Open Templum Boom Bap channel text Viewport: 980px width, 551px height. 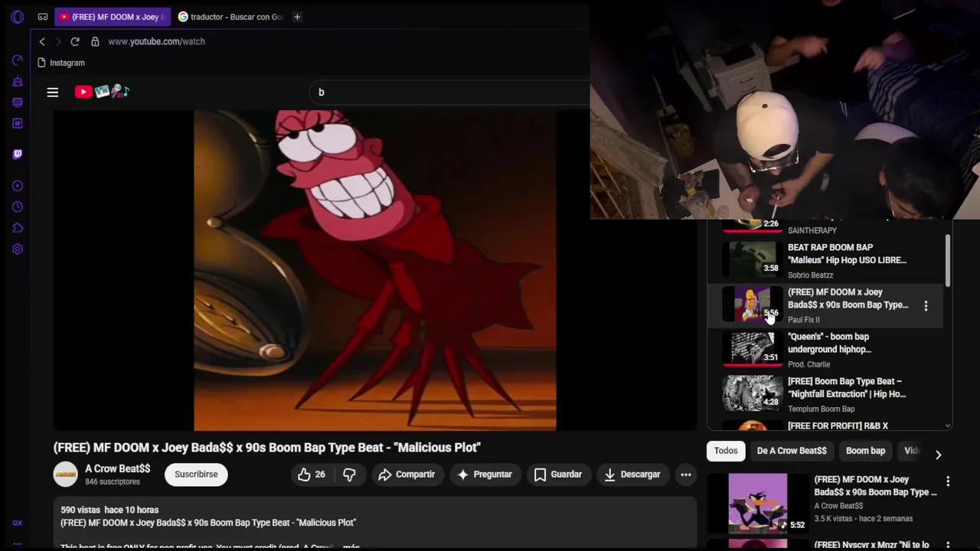pos(821,409)
